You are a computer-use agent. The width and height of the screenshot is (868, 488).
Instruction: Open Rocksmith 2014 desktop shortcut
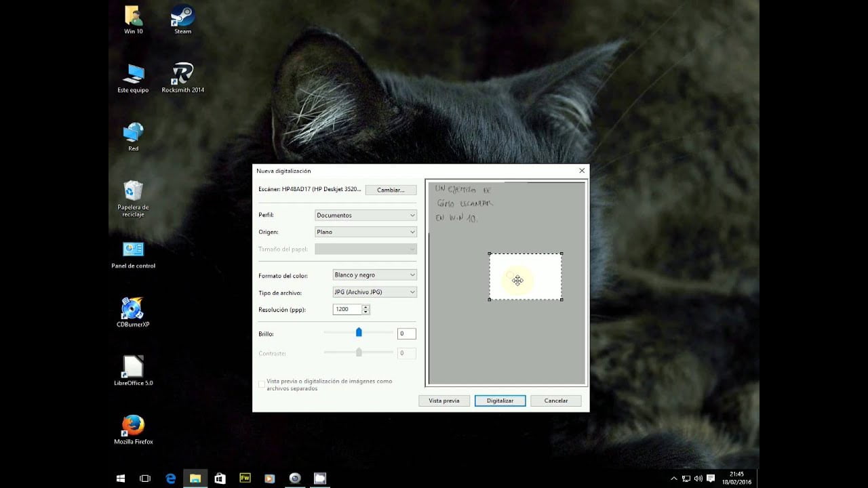182,75
